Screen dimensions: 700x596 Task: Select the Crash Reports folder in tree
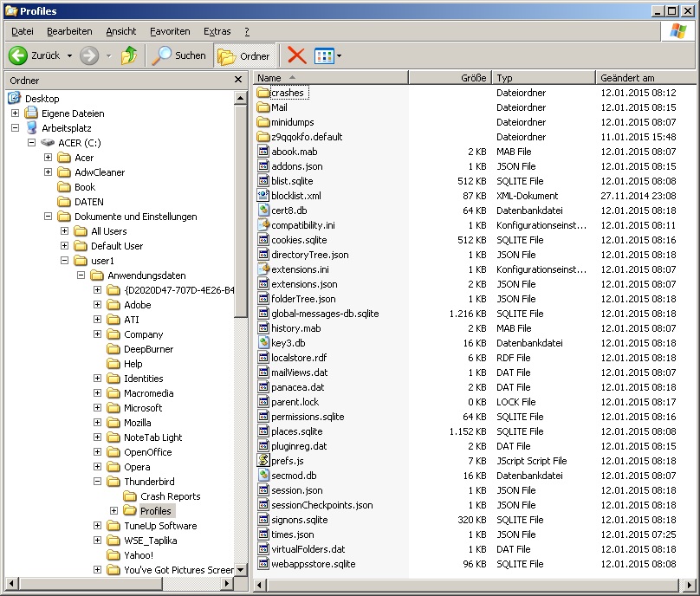pyautogui.click(x=170, y=496)
